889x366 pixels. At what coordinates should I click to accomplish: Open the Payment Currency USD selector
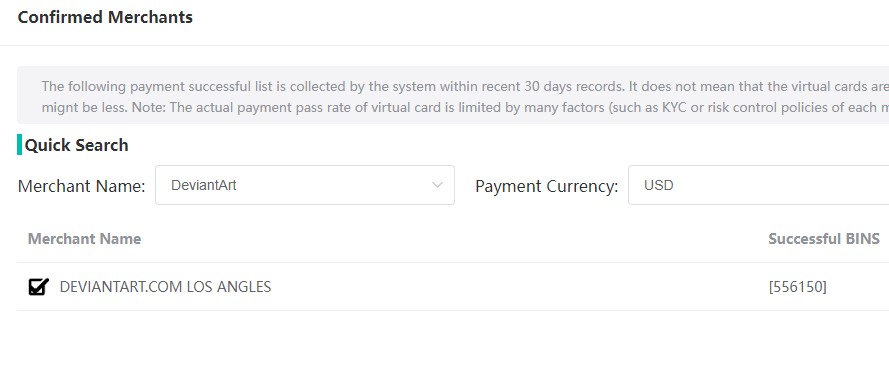[759, 185]
